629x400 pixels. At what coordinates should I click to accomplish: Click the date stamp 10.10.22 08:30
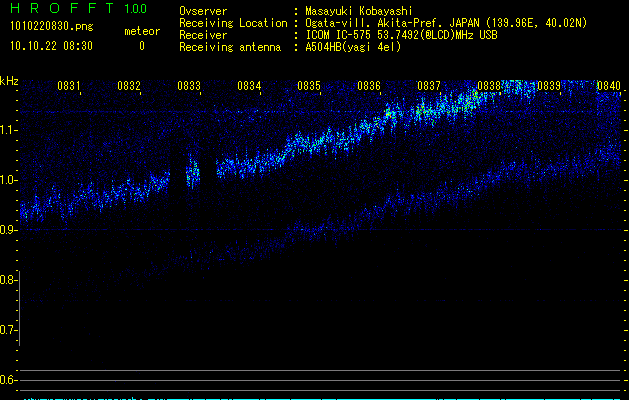[x=51, y=46]
